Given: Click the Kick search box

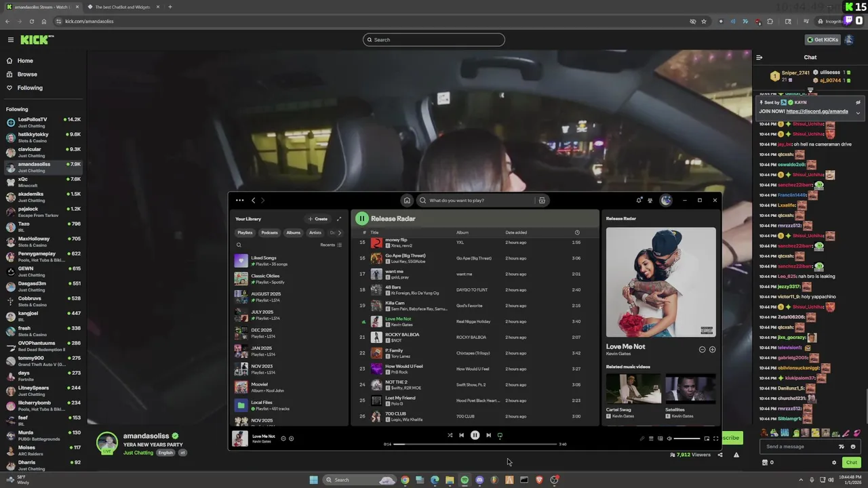Looking at the screenshot, I should pos(434,39).
